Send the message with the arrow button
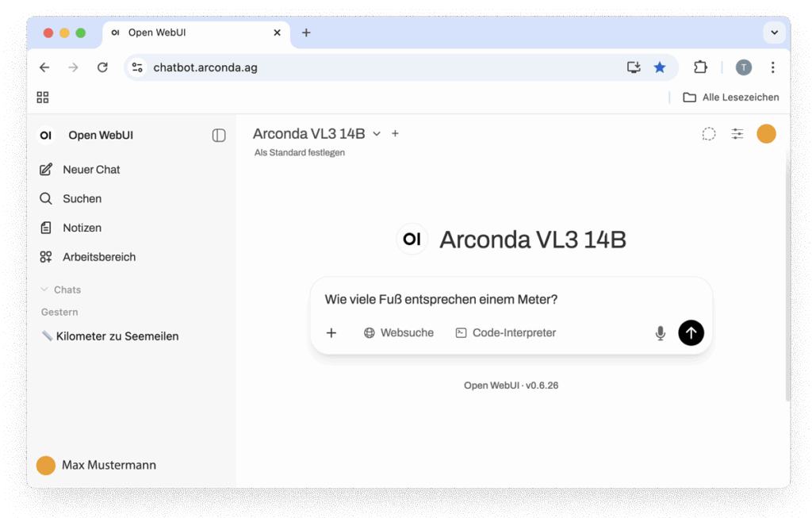Screen dimensions: 812x518 691,333
